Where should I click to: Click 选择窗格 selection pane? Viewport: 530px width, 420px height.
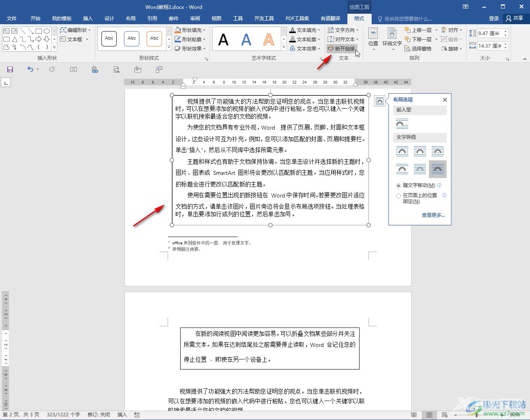pos(418,48)
